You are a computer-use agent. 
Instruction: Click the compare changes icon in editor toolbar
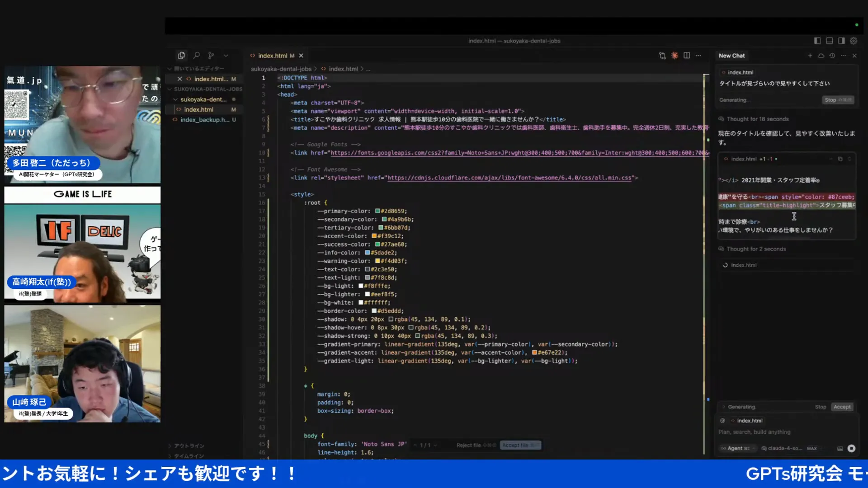tap(662, 56)
